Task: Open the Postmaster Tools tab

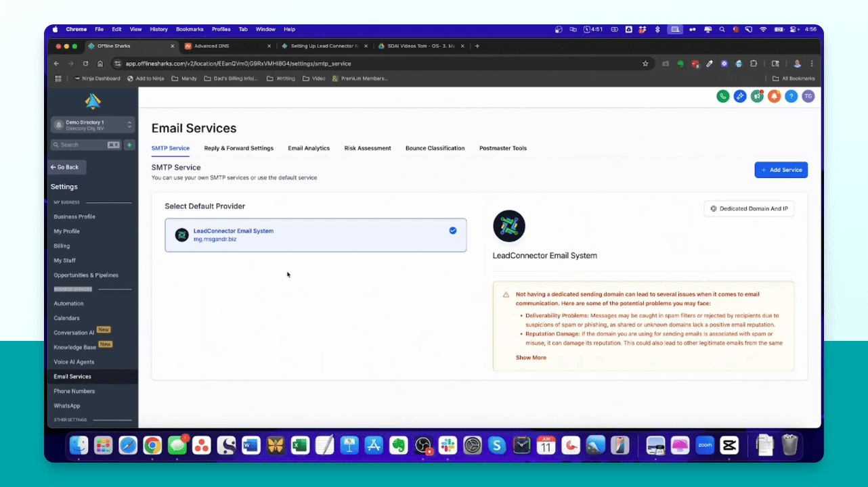Action: coord(503,148)
